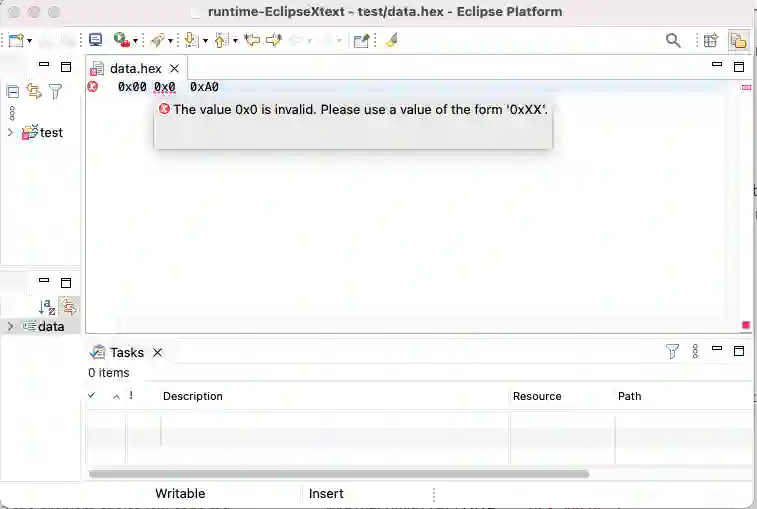Close the data.hex editor tab
This screenshot has height=509, width=757.
(x=174, y=69)
